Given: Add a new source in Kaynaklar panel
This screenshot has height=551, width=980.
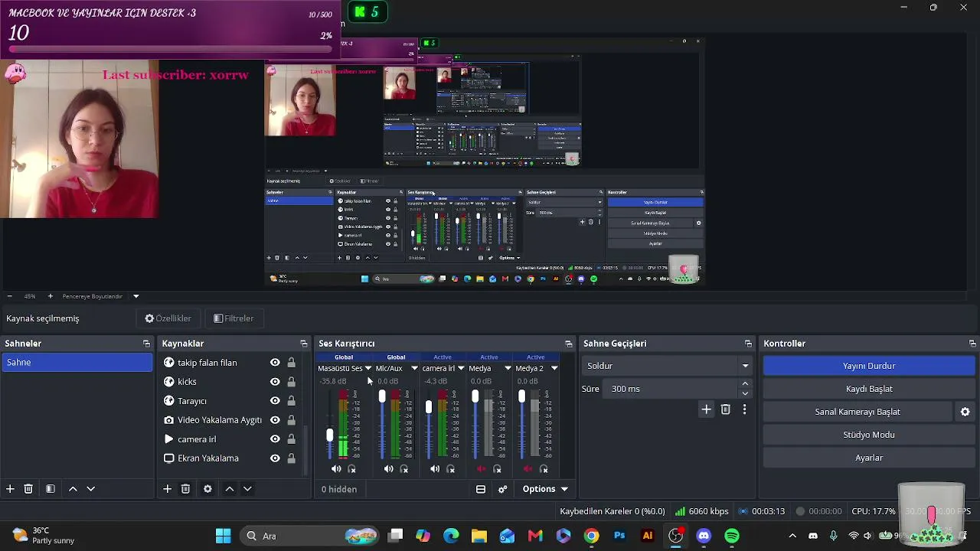Looking at the screenshot, I should [167, 489].
